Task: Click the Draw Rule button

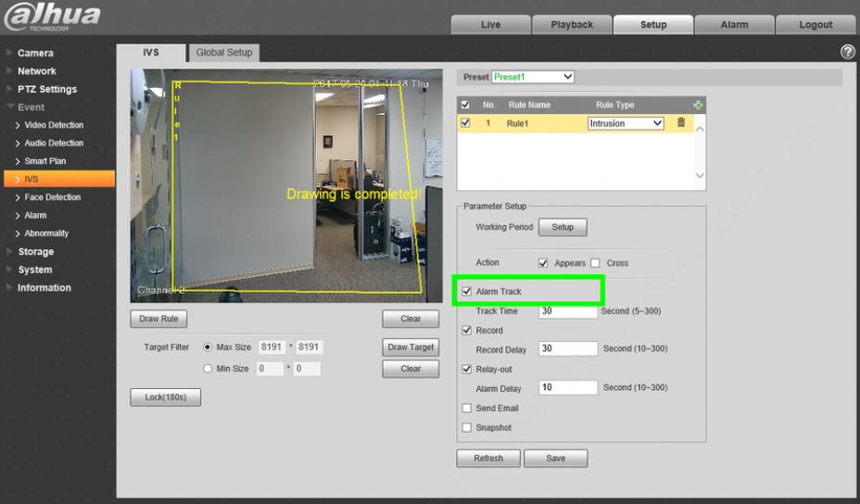Action: click(x=158, y=319)
